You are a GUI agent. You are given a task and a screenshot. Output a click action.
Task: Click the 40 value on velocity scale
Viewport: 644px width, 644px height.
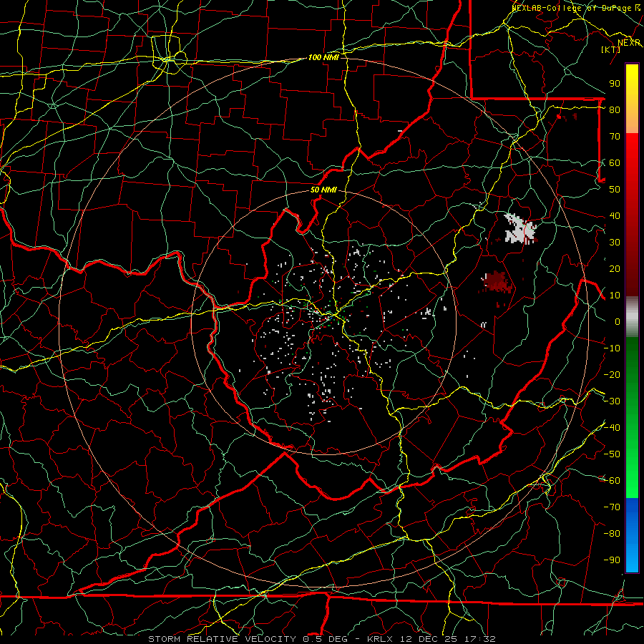pos(615,215)
